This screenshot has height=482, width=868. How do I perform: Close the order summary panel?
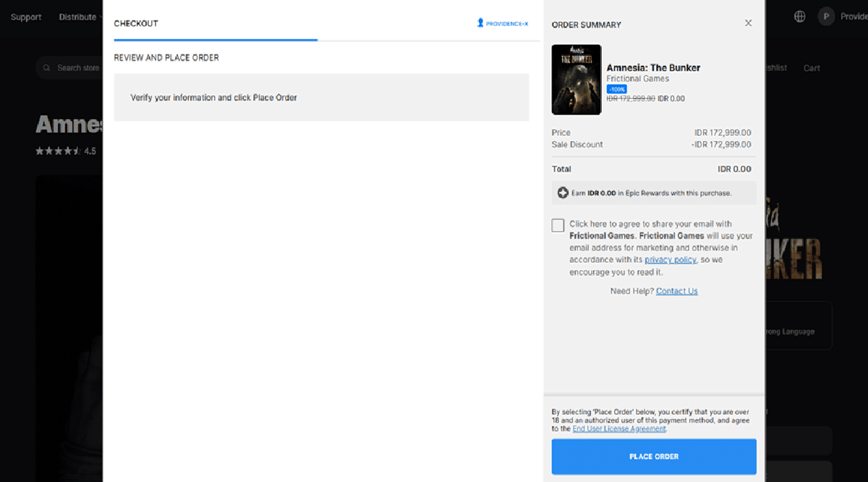[x=748, y=23]
